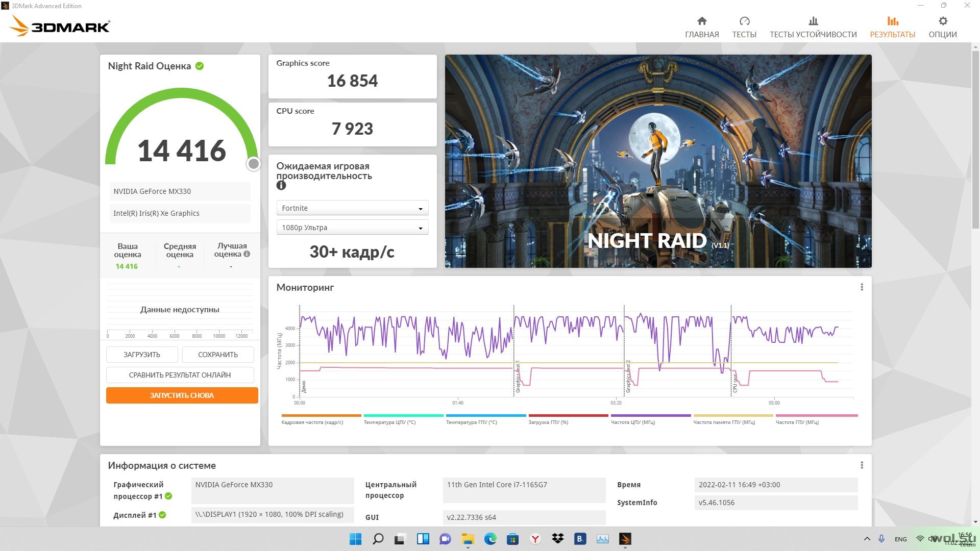Open Wi-Fi network tray icon
Image resolution: width=980 pixels, height=551 pixels.
(x=920, y=539)
